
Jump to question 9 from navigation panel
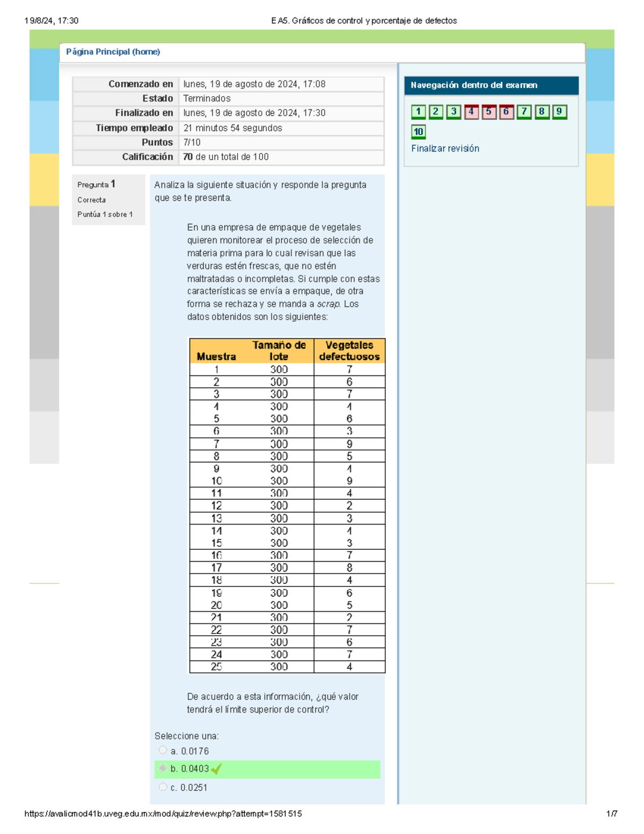point(558,111)
